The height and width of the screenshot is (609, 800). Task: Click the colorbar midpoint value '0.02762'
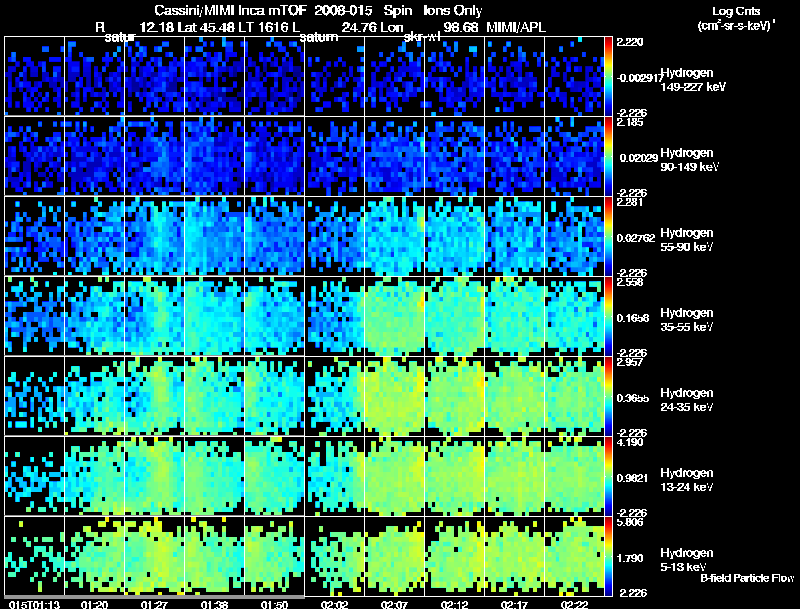point(636,238)
